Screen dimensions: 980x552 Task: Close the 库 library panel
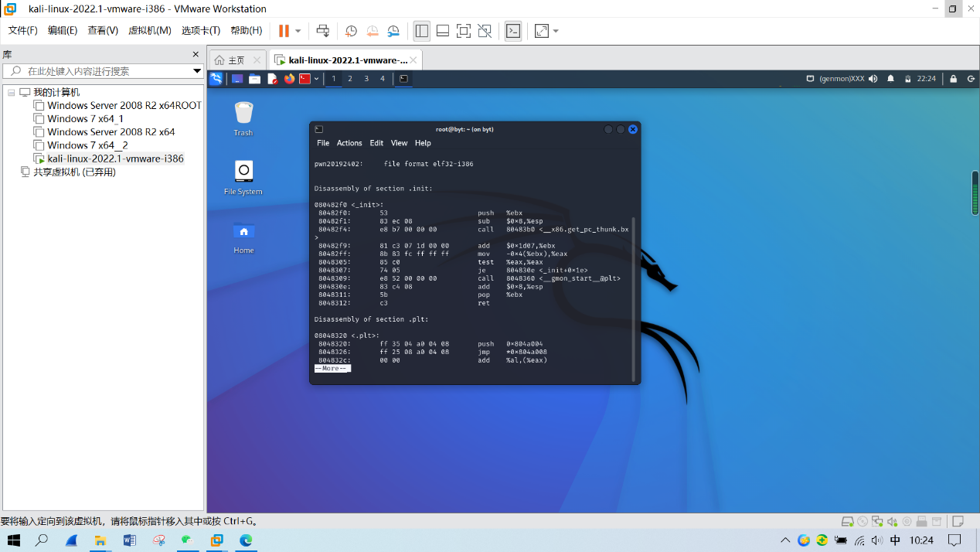pyautogui.click(x=196, y=54)
